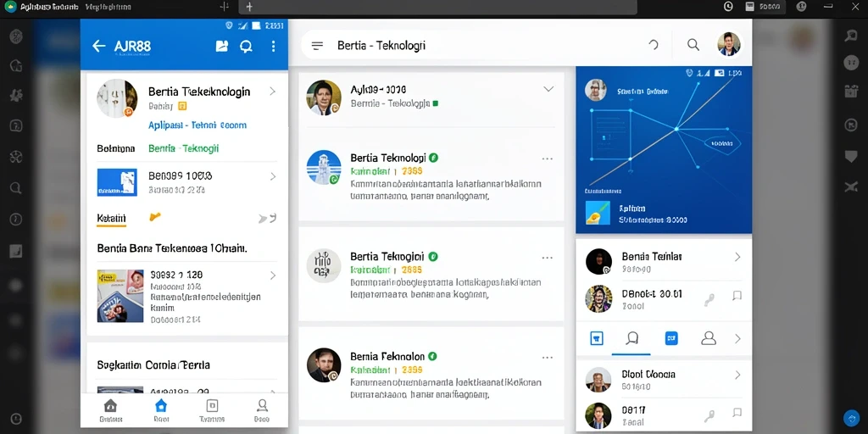Select the first square tab in the right panel
868x434 pixels.
tap(596, 338)
